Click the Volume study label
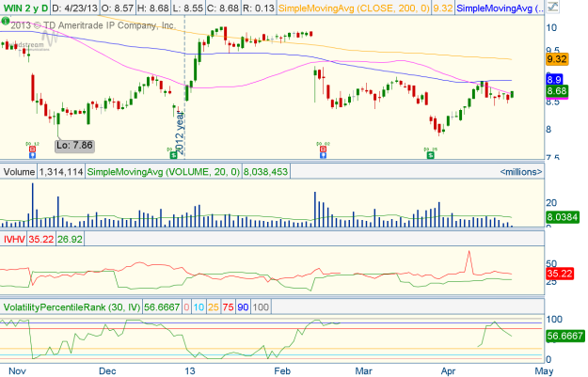Viewport: 588px width, 377px height. [x=19, y=172]
